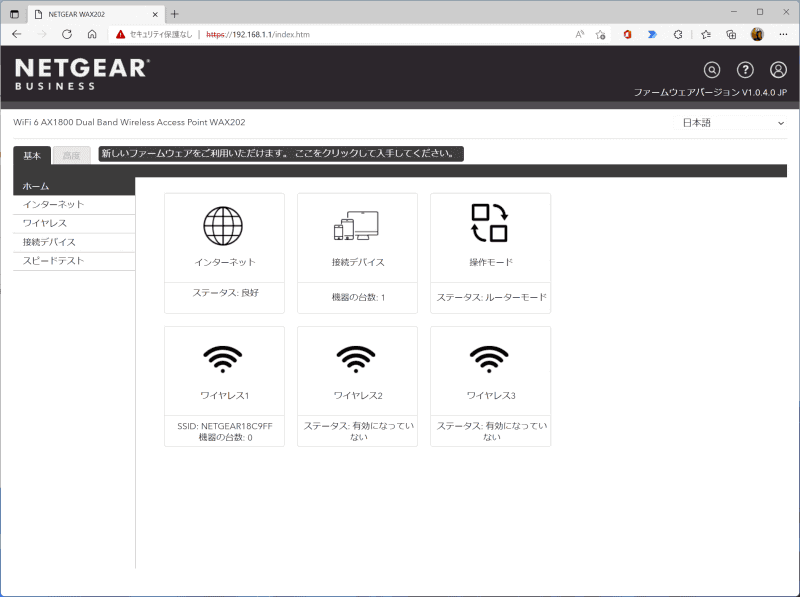Click the operation mode swap icon

pyautogui.click(x=489, y=223)
